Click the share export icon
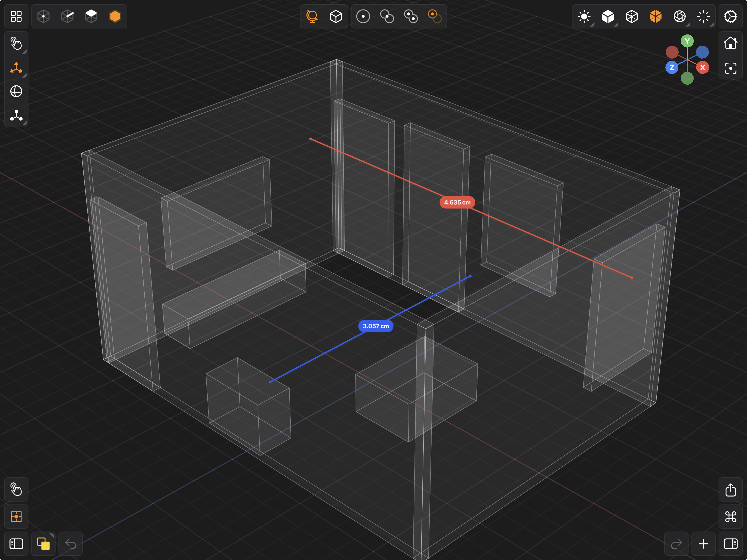The height and width of the screenshot is (560, 747). pos(730,489)
